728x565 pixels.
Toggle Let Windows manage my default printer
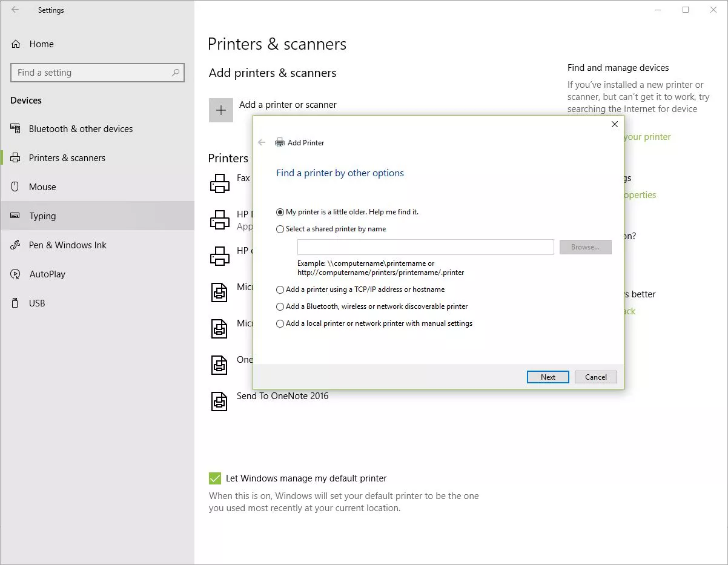(x=215, y=478)
